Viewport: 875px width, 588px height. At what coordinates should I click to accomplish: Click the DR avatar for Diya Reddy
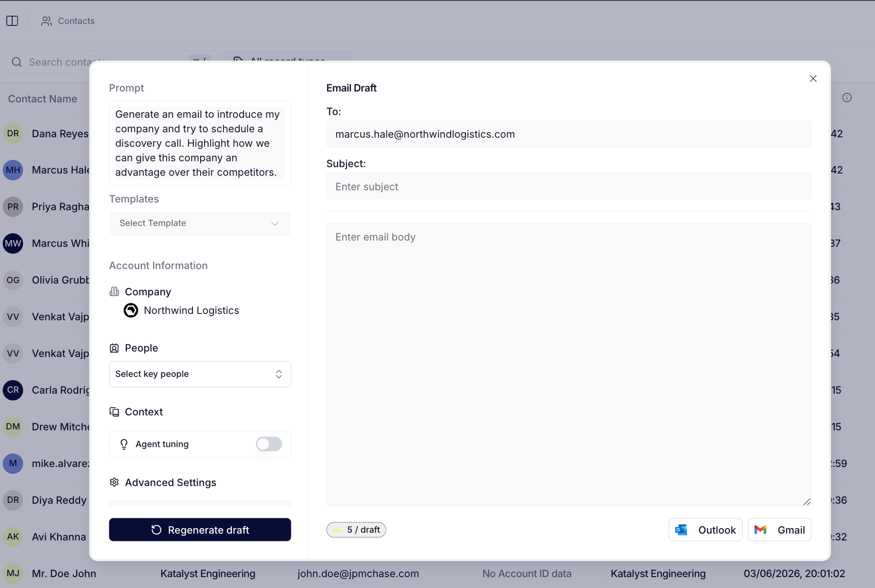[13, 500]
